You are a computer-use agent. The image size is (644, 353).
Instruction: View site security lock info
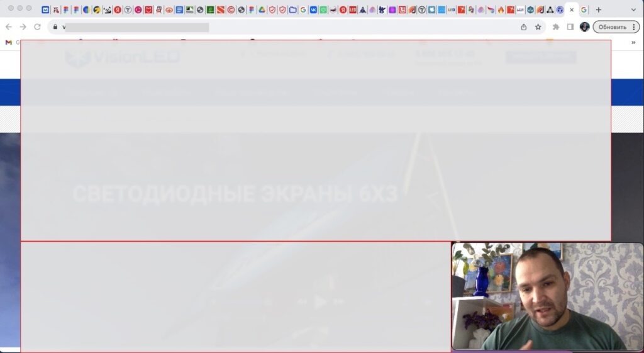coord(55,27)
